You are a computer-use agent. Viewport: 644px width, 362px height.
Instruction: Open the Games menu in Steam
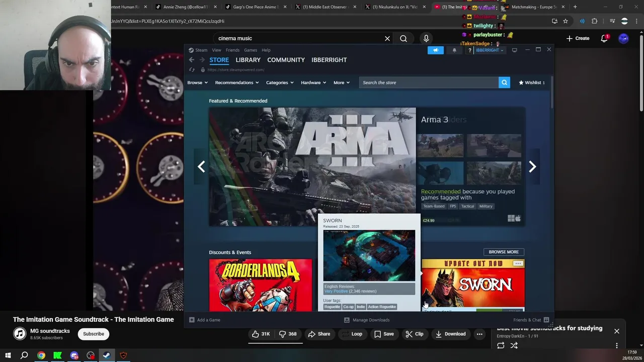251,50
